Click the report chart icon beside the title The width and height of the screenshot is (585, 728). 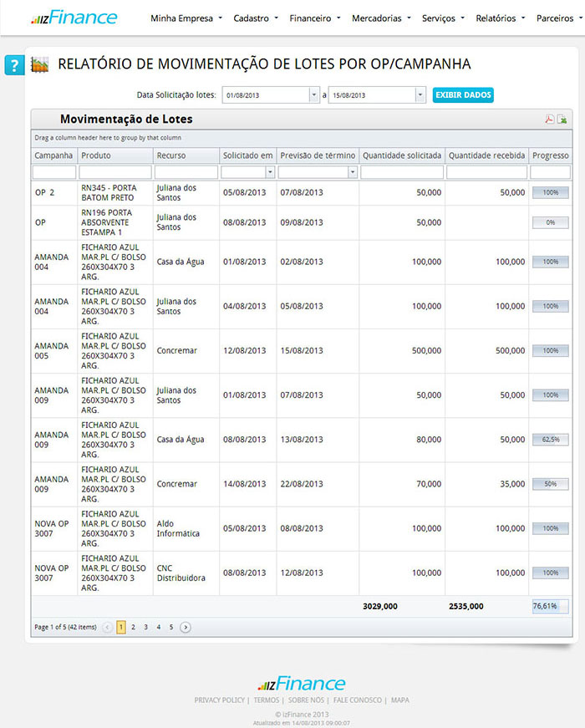(39, 65)
